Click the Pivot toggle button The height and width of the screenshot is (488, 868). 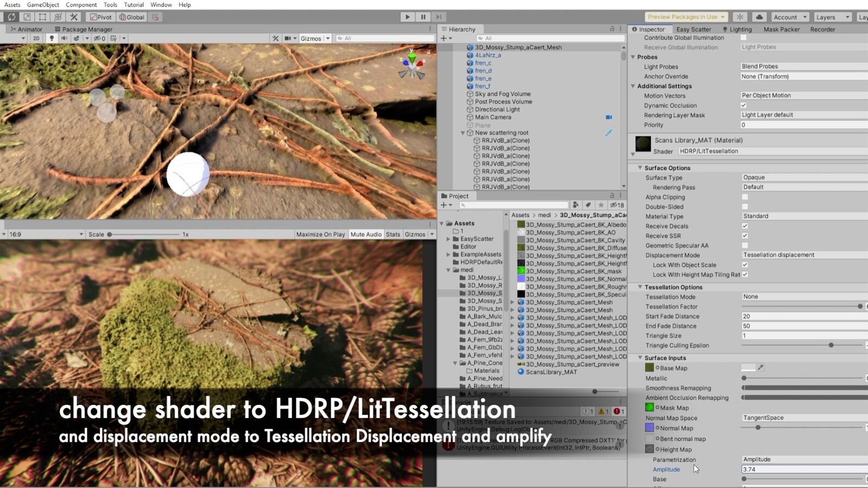point(101,17)
